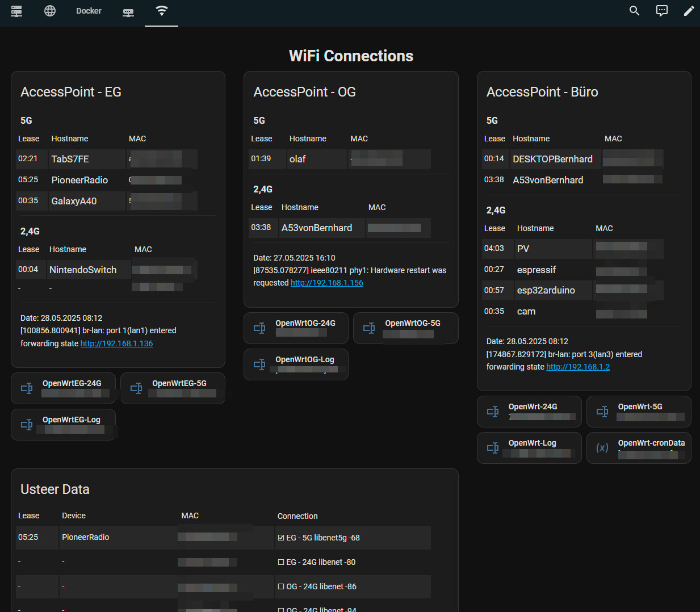Select the NintendoSwitch hostname row
700x612 pixels.
pyautogui.click(x=83, y=270)
